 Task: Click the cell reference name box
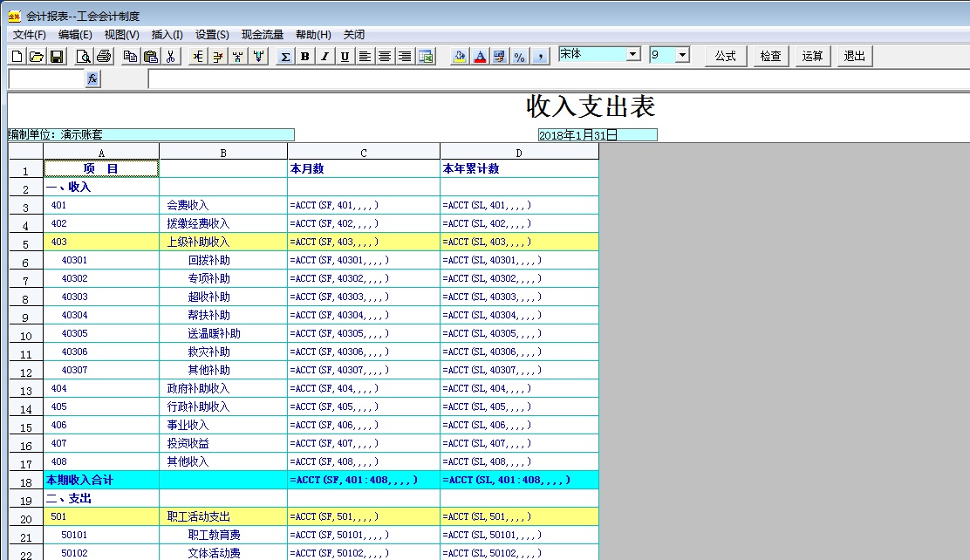[46, 79]
